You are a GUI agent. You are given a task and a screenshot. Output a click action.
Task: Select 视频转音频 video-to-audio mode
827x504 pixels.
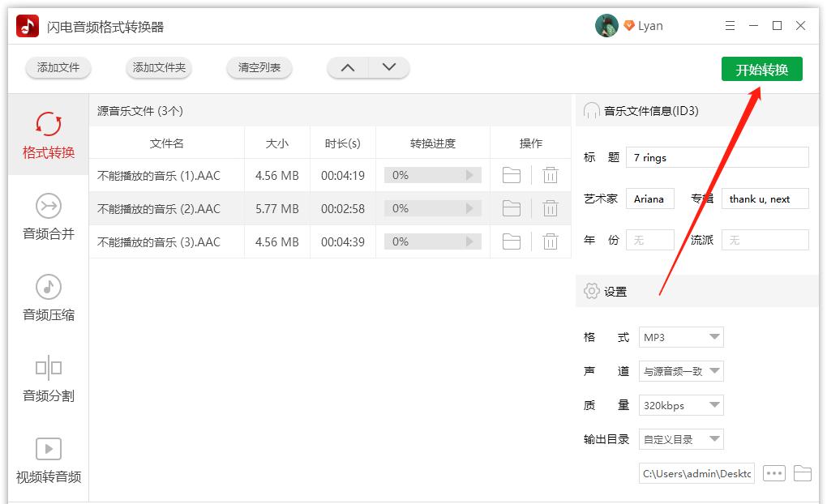47,460
